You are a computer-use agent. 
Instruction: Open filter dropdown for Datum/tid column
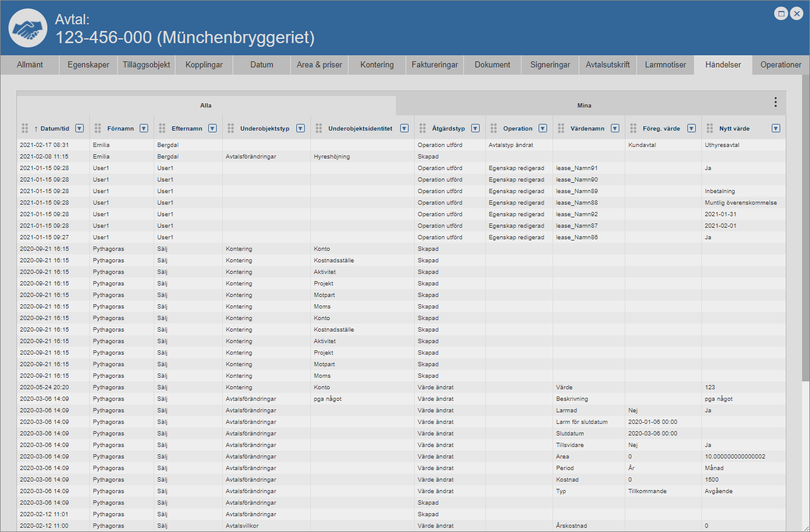point(80,128)
